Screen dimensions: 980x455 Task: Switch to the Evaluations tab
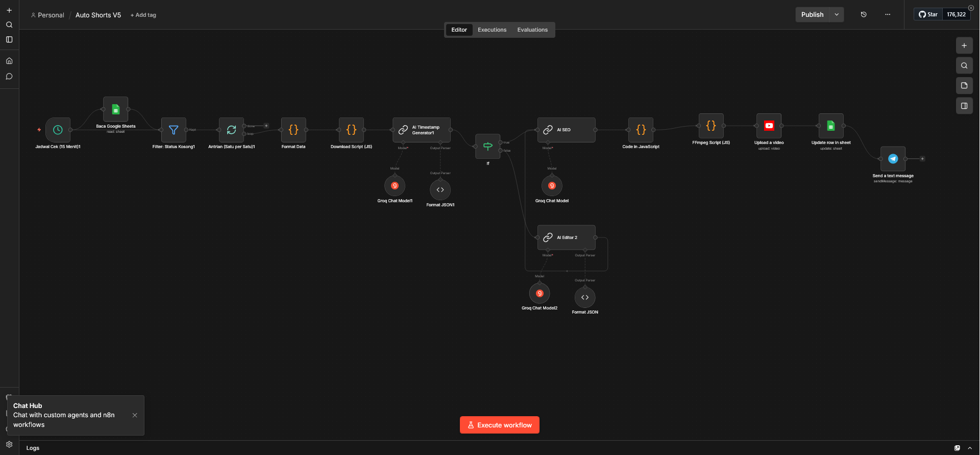pos(532,30)
